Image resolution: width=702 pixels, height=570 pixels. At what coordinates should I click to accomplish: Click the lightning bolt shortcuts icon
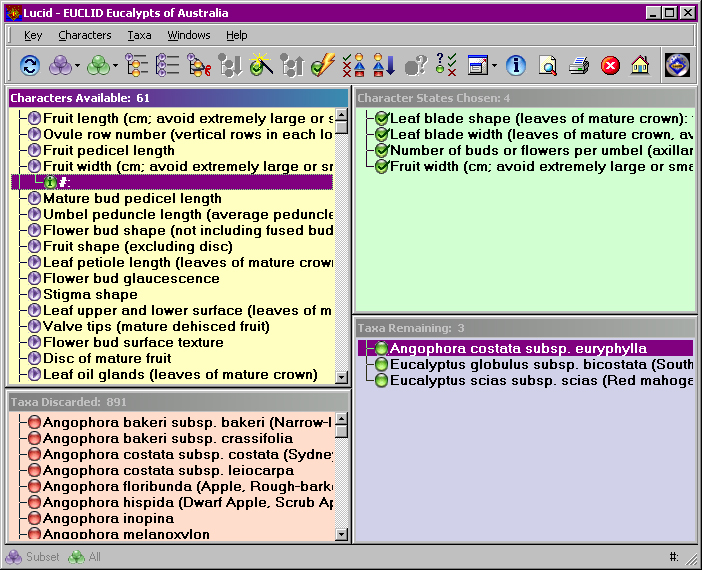(x=323, y=66)
